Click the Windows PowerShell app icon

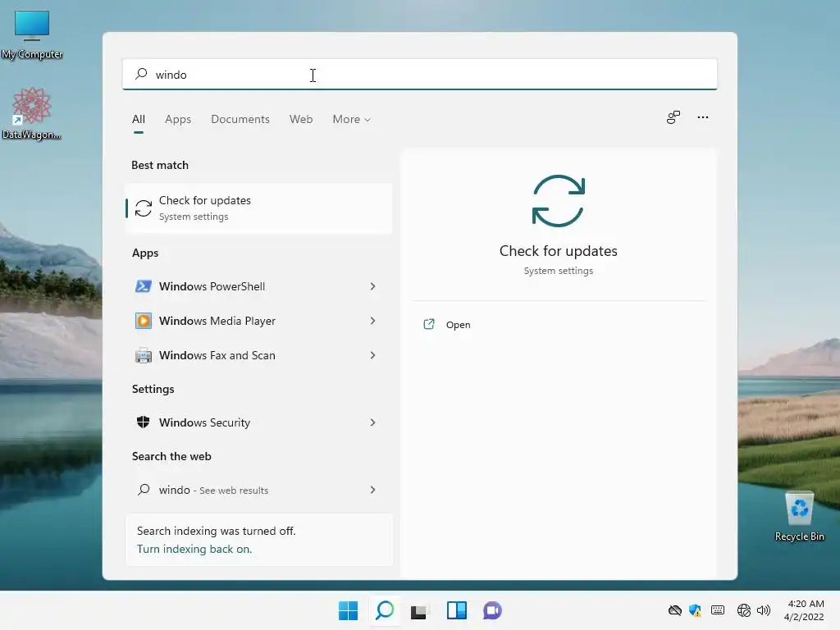(x=143, y=286)
